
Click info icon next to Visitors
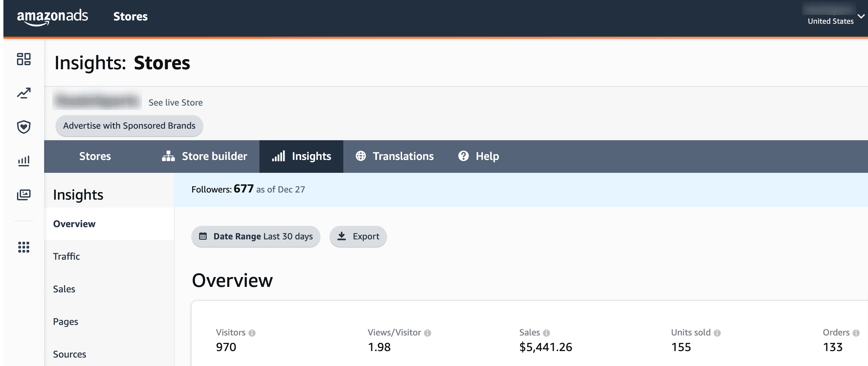252,333
